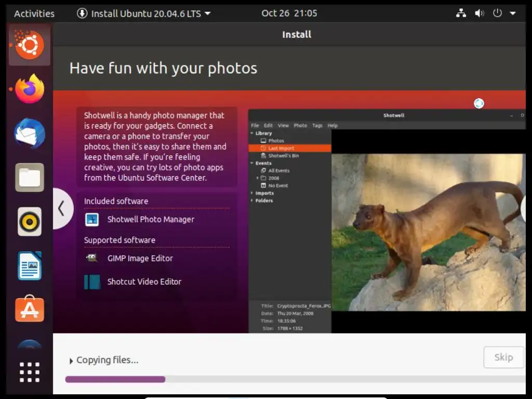Image resolution: width=532 pixels, height=399 pixels.
Task: Click 'Have fun with your photos' heading
Action: [x=163, y=68]
